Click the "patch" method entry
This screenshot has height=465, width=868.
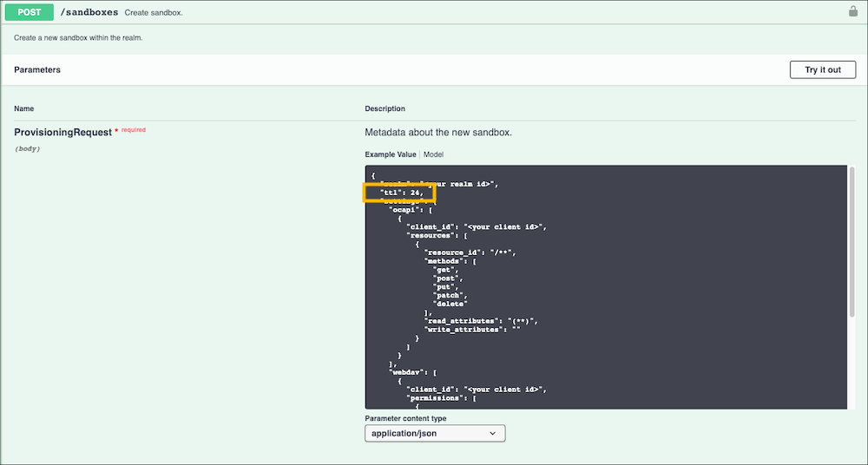coord(450,295)
